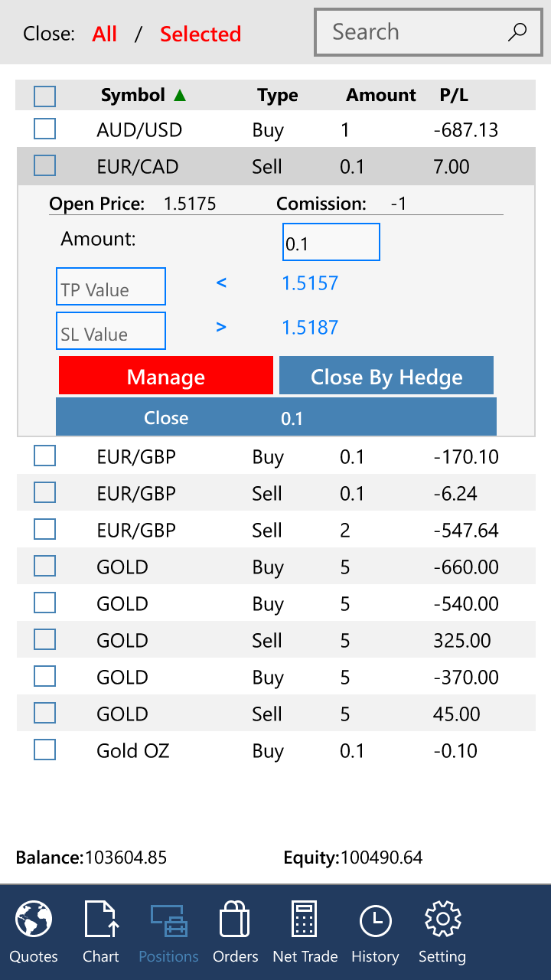
Task: Click the search magnifier icon
Action: coord(518,32)
